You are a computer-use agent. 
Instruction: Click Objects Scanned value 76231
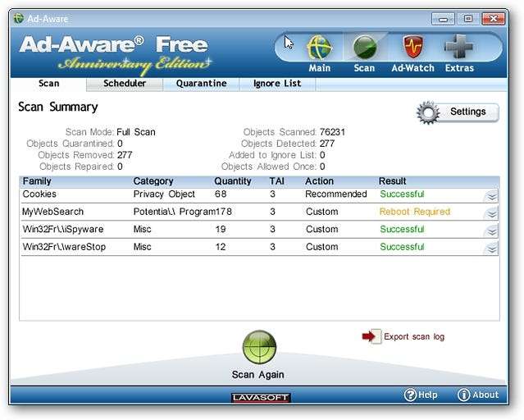pos(332,132)
